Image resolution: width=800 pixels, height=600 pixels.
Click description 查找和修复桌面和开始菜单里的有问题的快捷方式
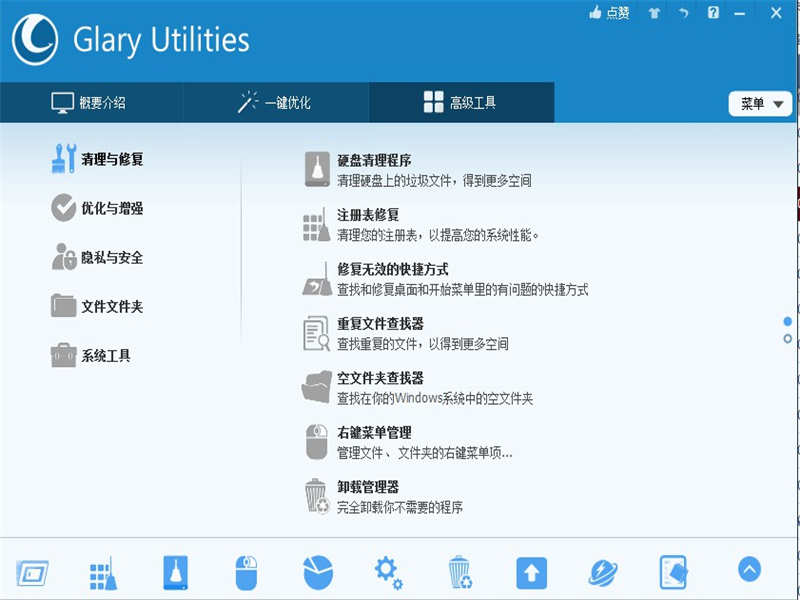pos(462,290)
